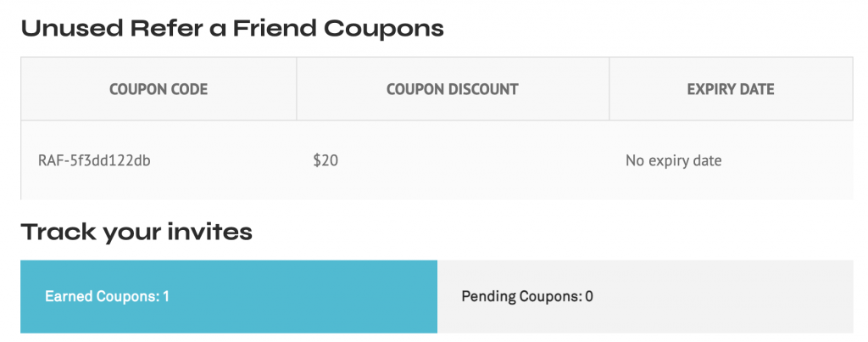This screenshot has width=868, height=342.
Task: Switch to the Earned Coupons tab
Action: (229, 296)
